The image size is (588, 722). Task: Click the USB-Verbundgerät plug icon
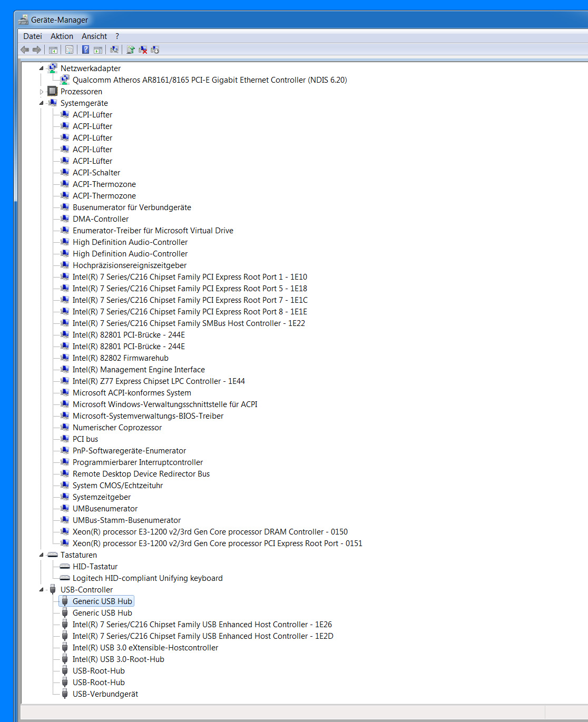[x=64, y=694]
